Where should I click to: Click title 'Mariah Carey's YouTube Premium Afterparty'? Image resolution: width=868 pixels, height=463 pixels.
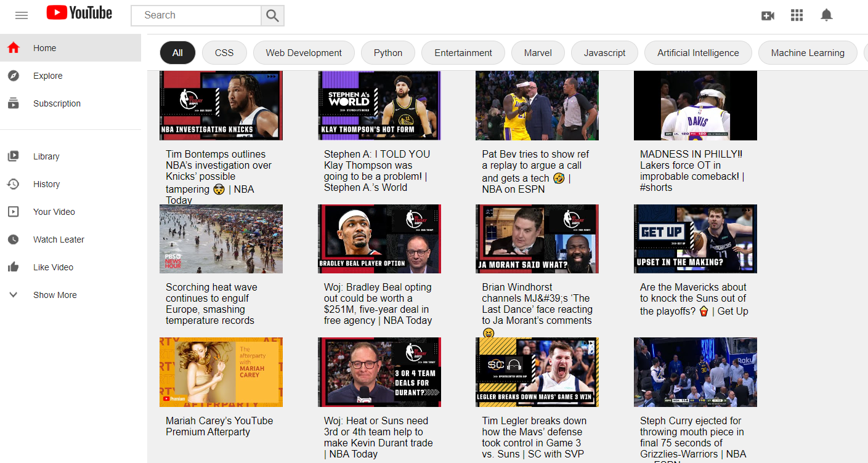219,426
